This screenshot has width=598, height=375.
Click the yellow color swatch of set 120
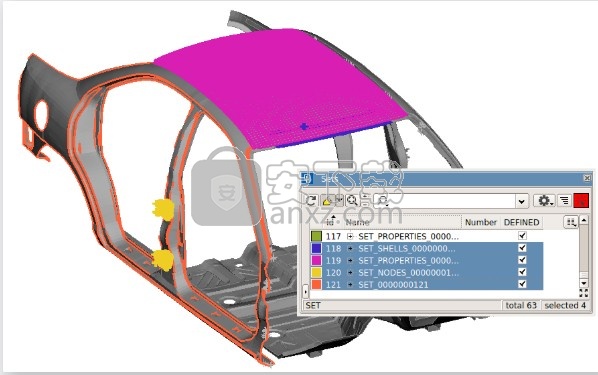coord(316,272)
